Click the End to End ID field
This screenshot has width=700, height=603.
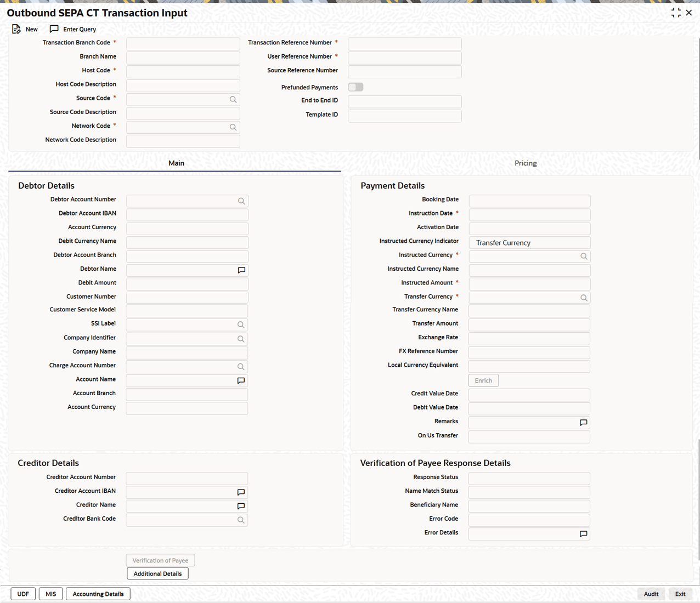(x=405, y=101)
